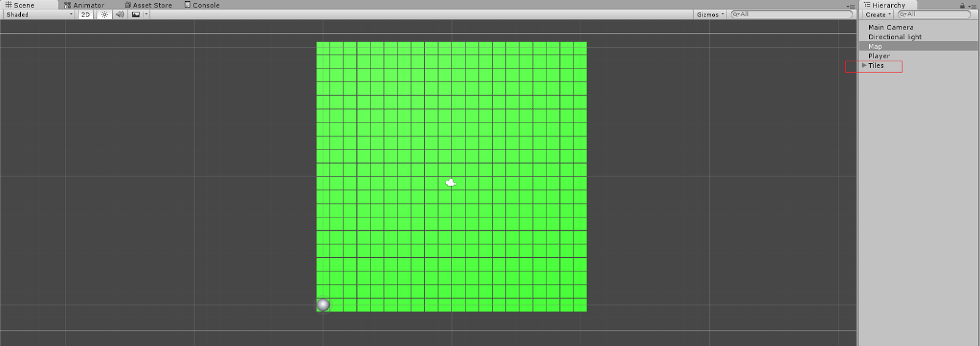
Task: Click the camera gizmo in the scene
Action: [451, 182]
